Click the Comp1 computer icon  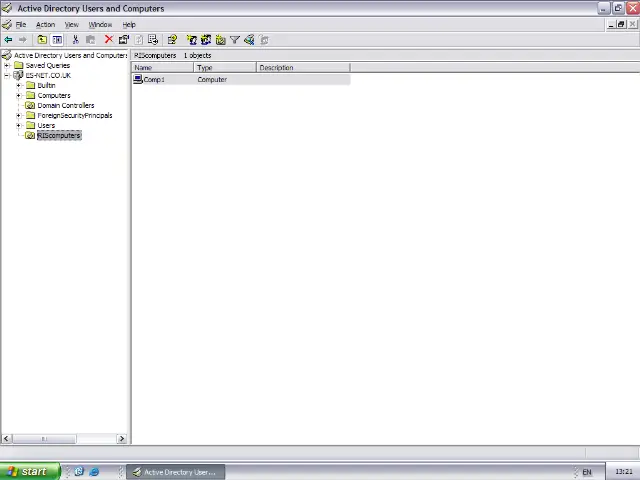click(138, 79)
